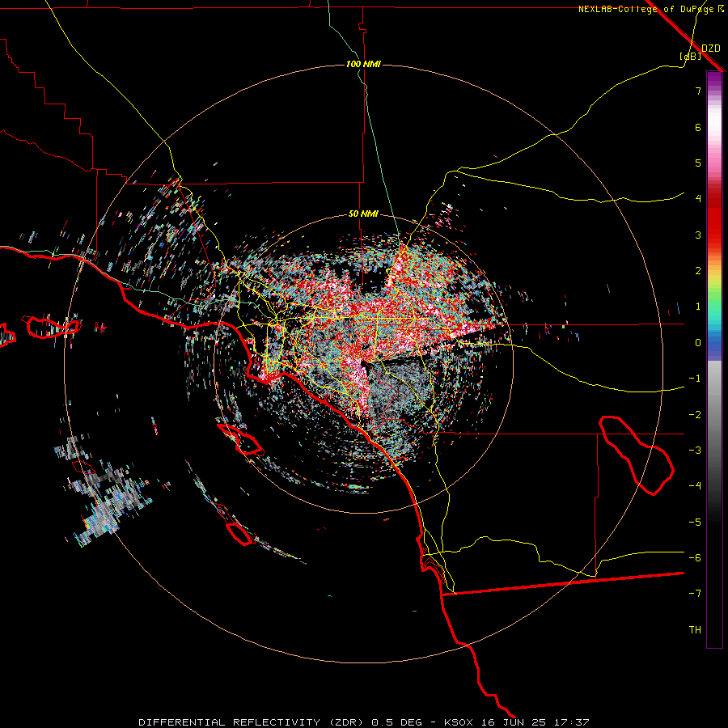This screenshot has height=728, width=728.
Task: Click the ZDR color bar legend
Action: click(714, 359)
